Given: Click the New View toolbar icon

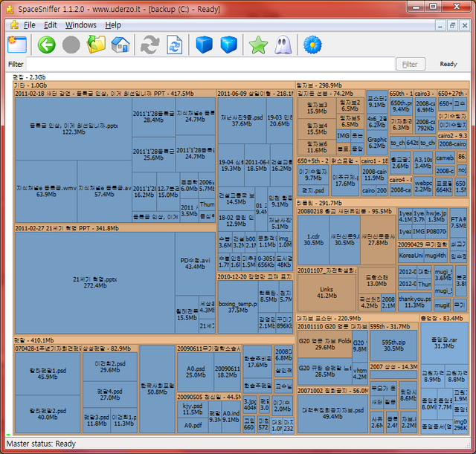Looking at the screenshot, I should click(x=17, y=45).
